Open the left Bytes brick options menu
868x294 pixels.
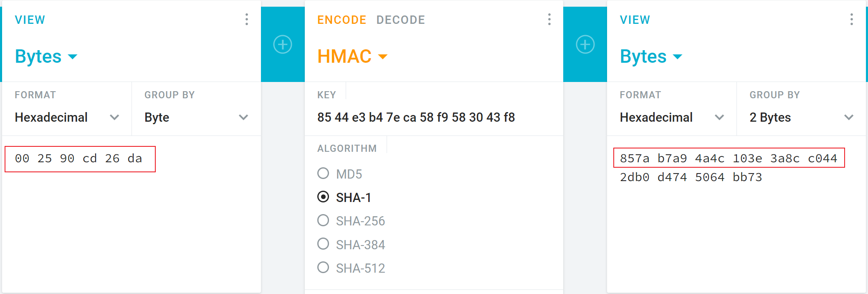247,19
